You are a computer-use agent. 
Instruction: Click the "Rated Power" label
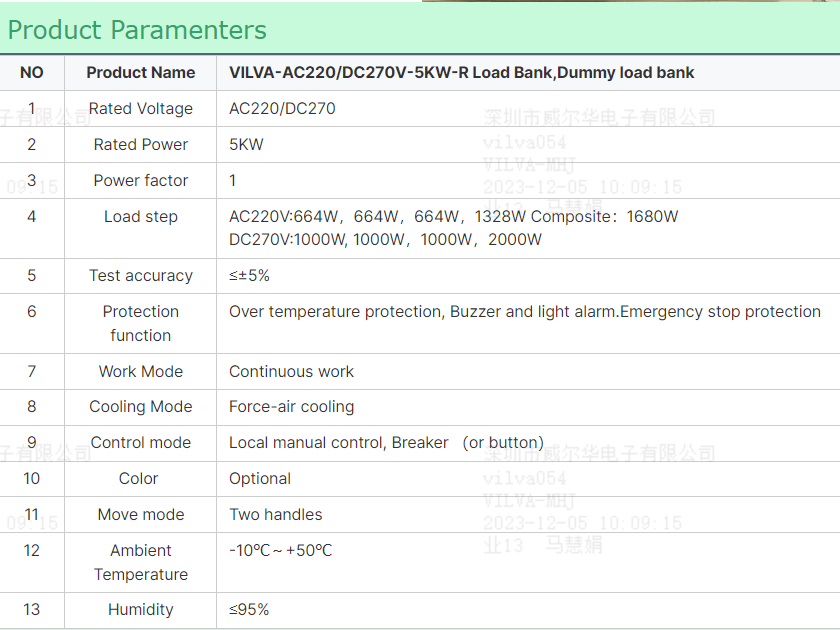[x=141, y=144]
